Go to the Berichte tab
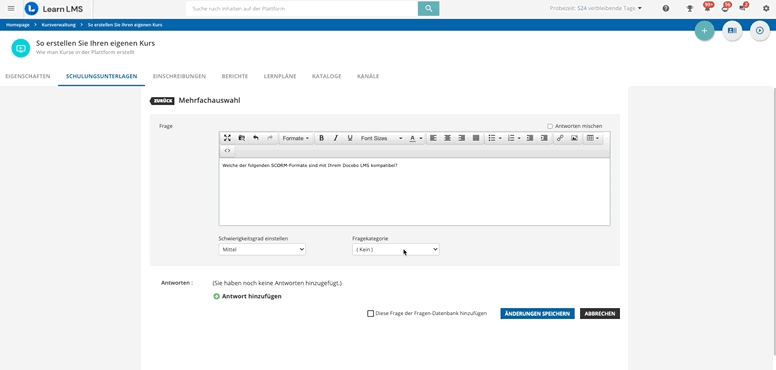 point(235,76)
